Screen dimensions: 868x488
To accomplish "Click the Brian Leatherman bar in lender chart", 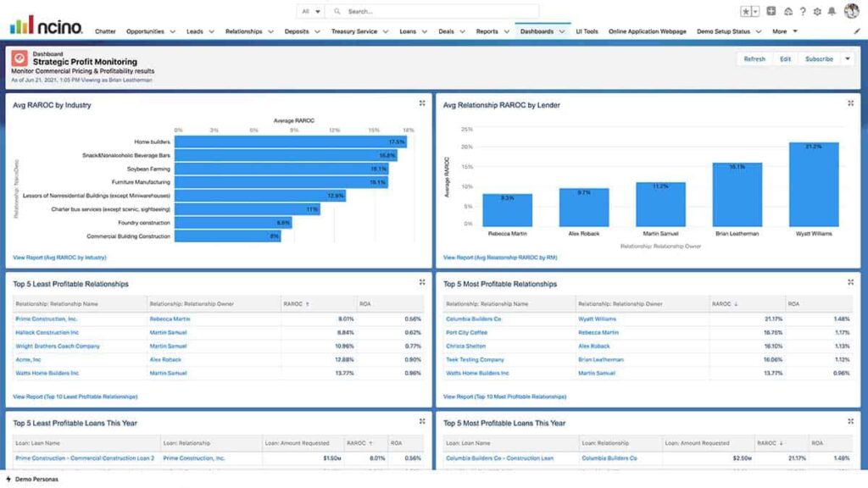I will point(737,195).
